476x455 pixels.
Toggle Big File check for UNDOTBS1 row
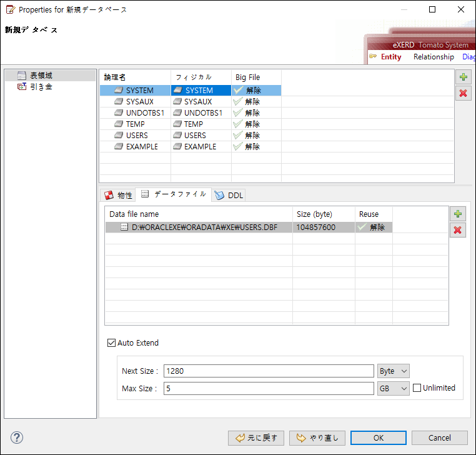click(x=238, y=112)
